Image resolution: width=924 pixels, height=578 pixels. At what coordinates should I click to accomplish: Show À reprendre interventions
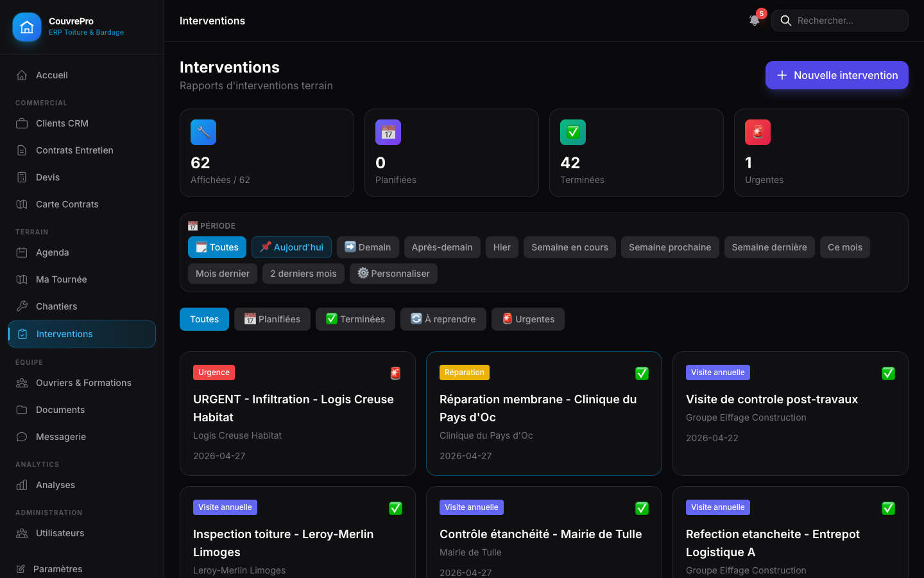(x=443, y=319)
